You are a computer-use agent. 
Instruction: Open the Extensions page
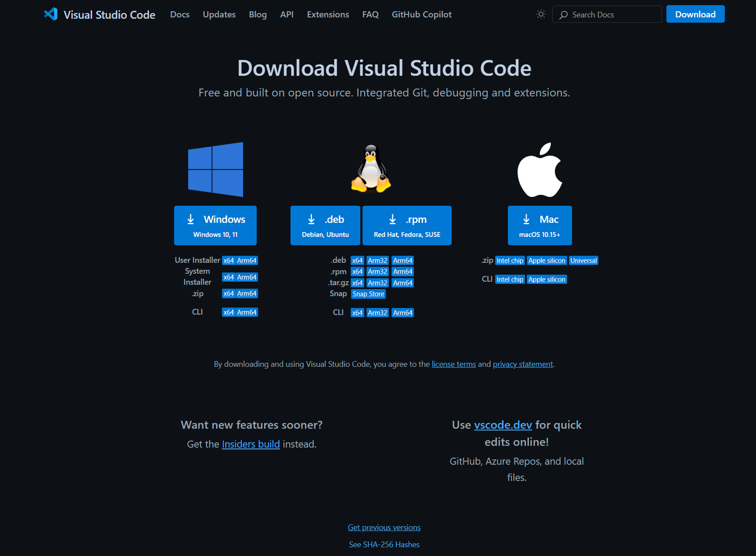[327, 15]
